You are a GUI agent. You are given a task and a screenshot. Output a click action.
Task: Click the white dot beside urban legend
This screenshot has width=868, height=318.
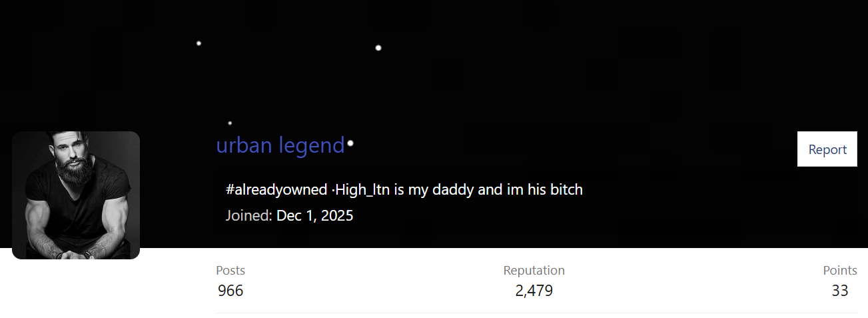(350, 143)
